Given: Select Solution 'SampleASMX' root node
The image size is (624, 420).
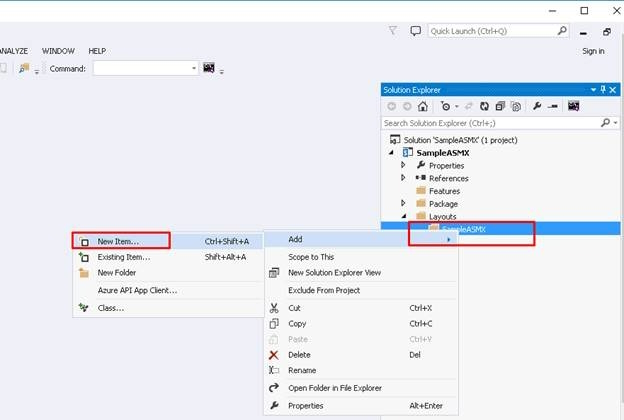Looking at the screenshot, I should (460, 140).
